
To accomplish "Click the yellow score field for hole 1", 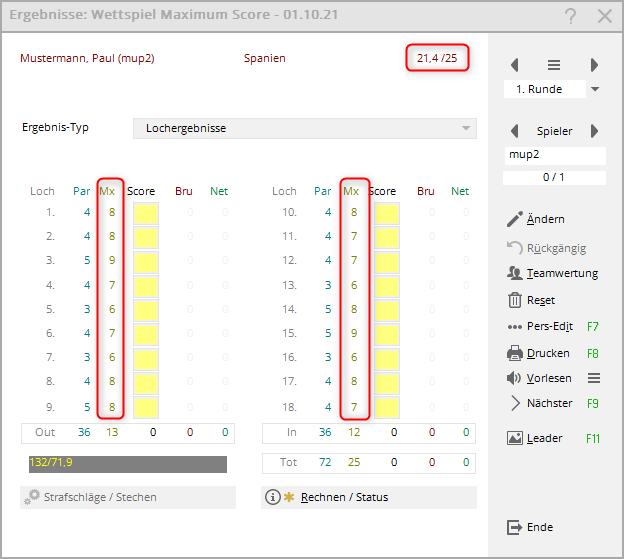I will [x=145, y=213].
